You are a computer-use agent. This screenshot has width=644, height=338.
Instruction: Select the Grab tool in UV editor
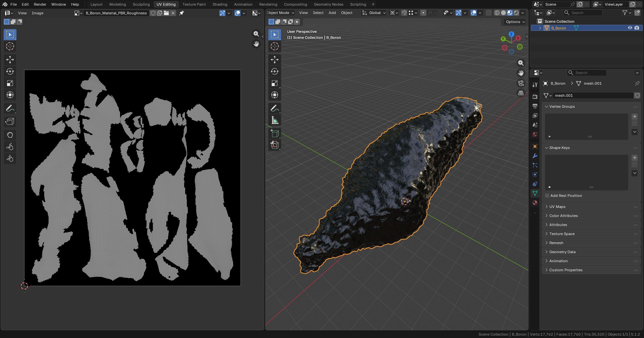pyautogui.click(x=10, y=135)
